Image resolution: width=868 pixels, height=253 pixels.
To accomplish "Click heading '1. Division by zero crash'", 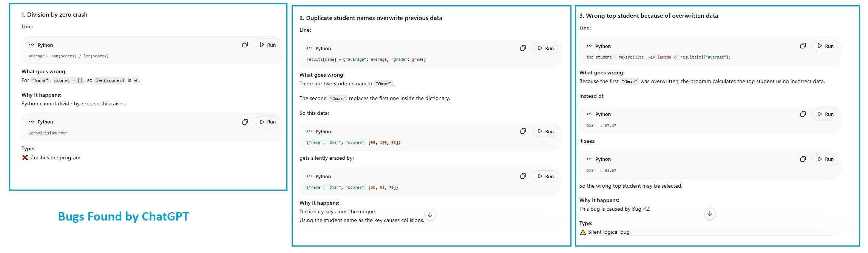I will point(54,15).
